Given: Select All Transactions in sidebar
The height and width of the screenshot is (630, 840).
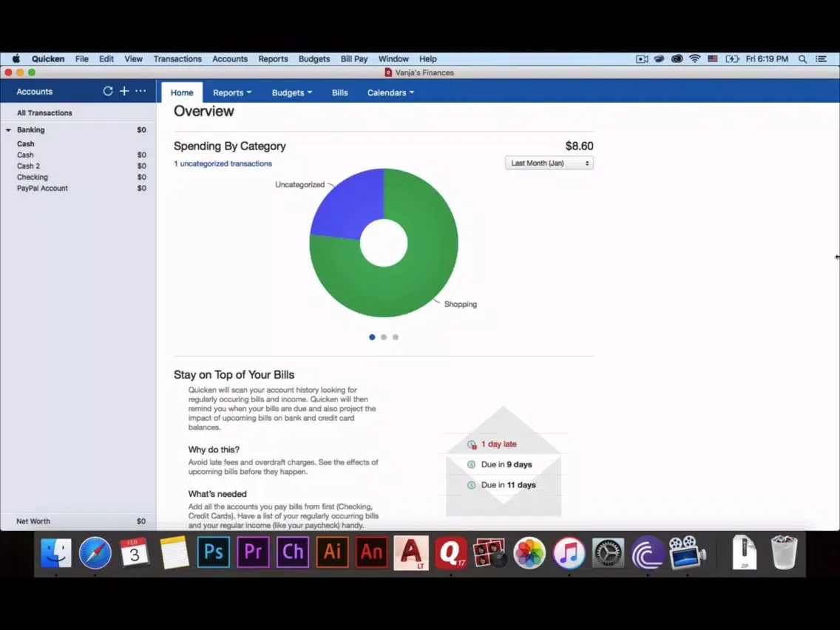Looking at the screenshot, I should (44, 113).
